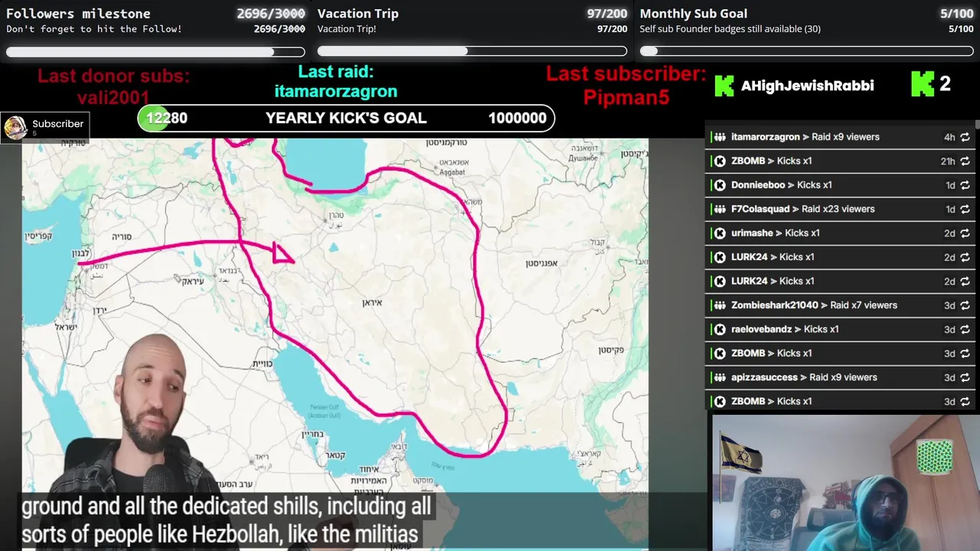Click the last subscriber name Pipman5
The height and width of the screenshot is (551, 980).
click(626, 97)
